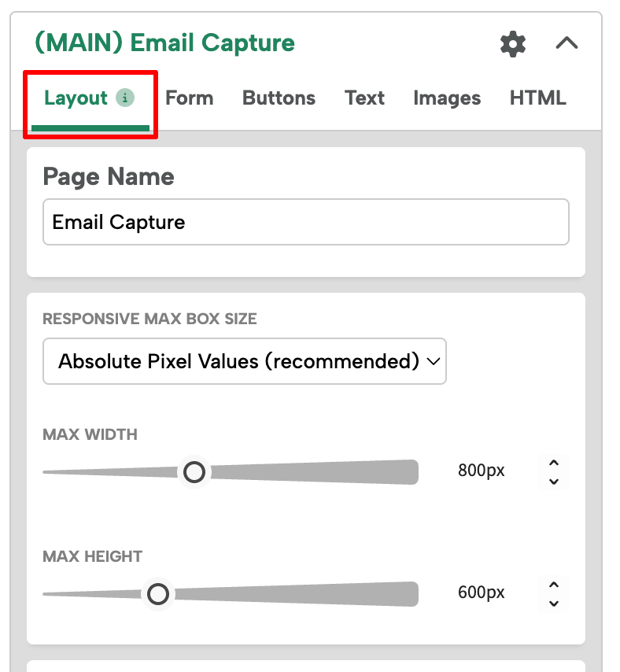Screen dimensions: 620x672
Task: Open the Buttons tab
Action: 279,98
